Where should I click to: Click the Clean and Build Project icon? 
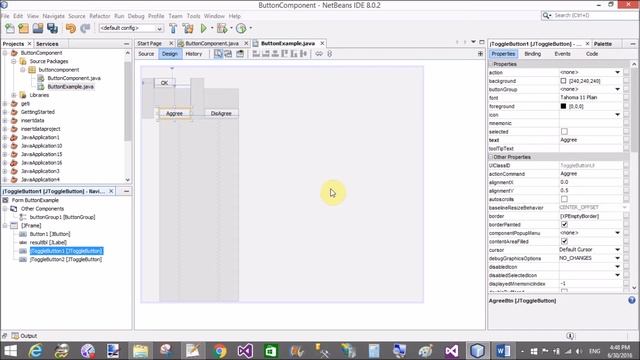(x=188, y=28)
